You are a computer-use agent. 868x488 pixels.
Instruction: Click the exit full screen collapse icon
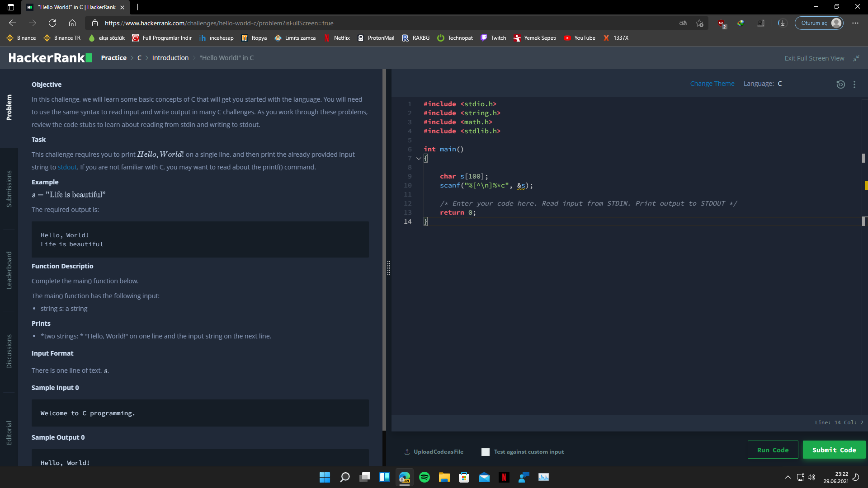(x=856, y=58)
